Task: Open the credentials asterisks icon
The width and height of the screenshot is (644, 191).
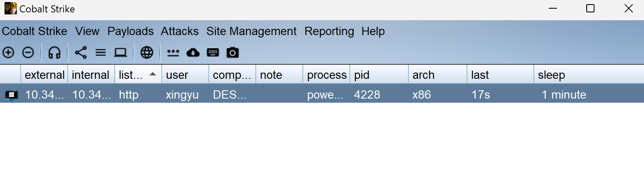Action: 173,52
